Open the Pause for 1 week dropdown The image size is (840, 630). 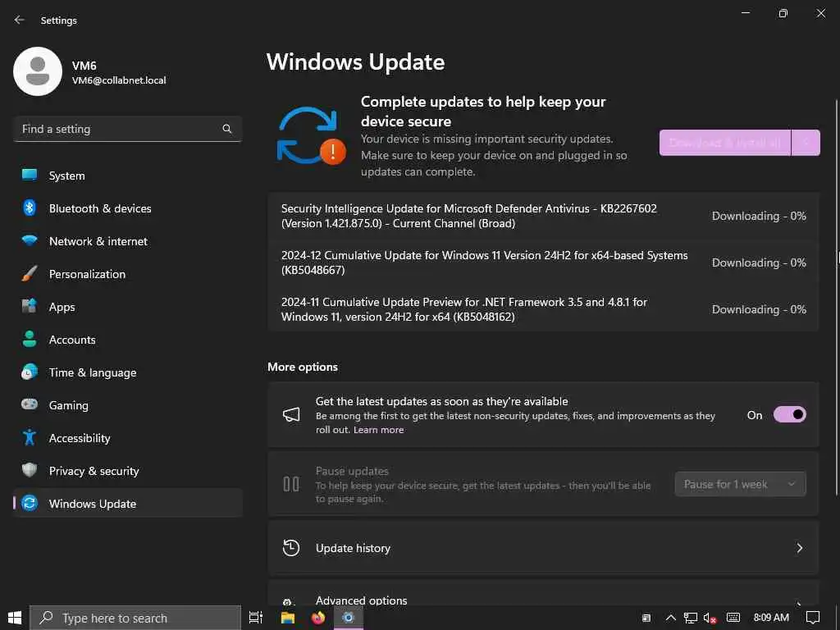coord(741,484)
